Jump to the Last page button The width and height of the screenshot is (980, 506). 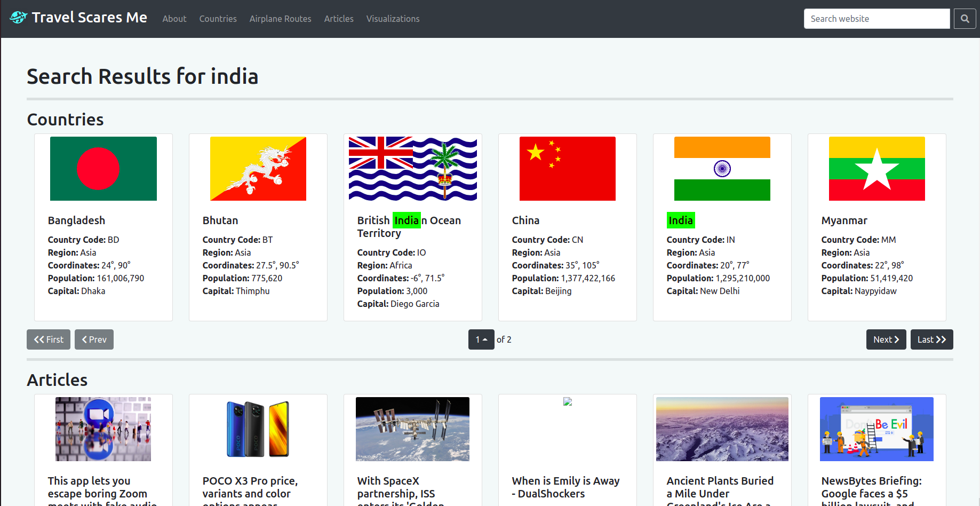click(931, 339)
